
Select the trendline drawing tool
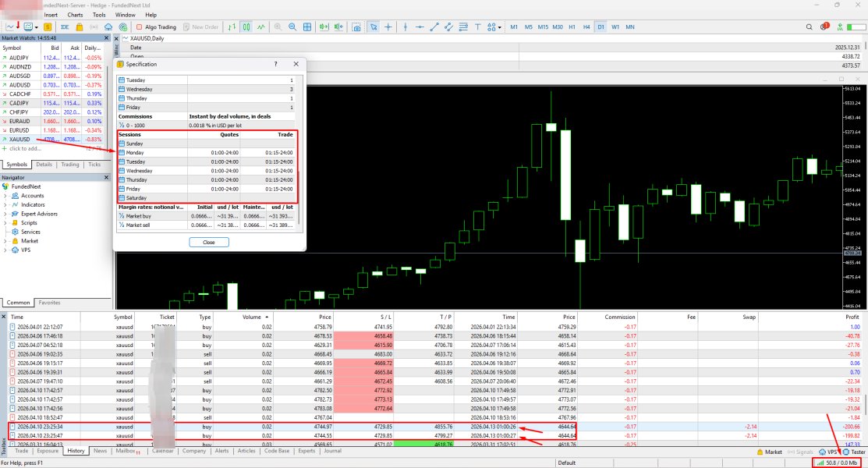tap(435, 27)
